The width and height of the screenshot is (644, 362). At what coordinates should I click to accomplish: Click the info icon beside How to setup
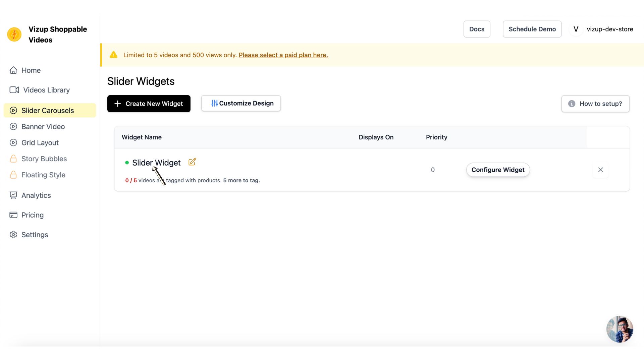(571, 104)
